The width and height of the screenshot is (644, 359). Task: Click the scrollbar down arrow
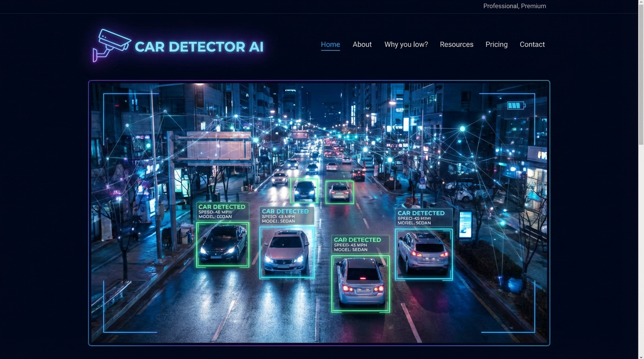(641, 356)
